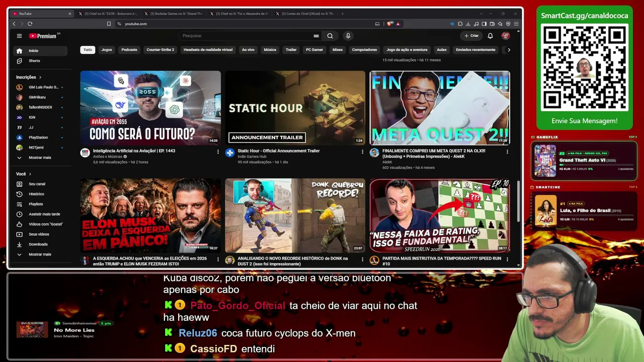Play the chess speedrun EP. 10 thumbnail

[x=440, y=215]
